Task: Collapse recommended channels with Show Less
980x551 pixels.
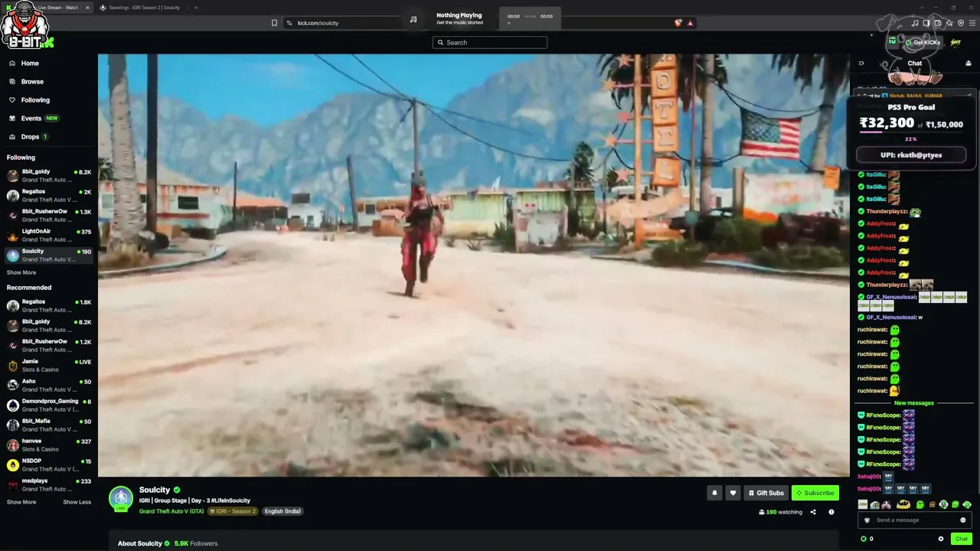Action: pyautogui.click(x=77, y=502)
